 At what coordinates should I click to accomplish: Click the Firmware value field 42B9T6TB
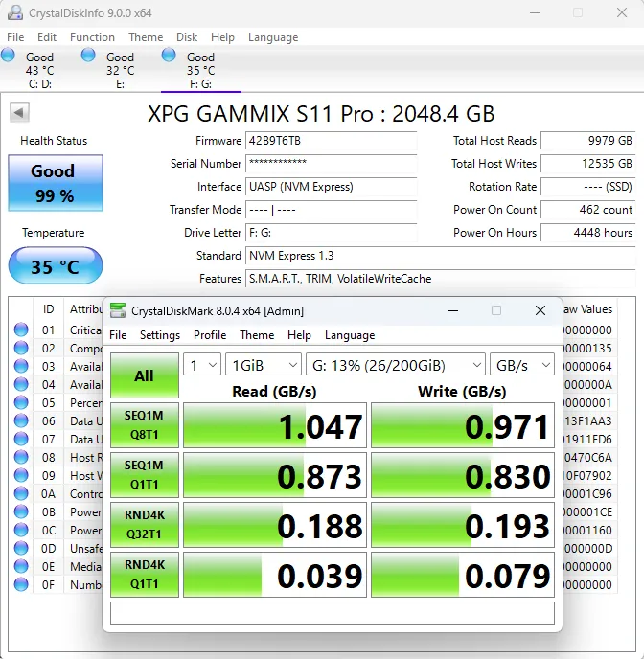click(331, 141)
